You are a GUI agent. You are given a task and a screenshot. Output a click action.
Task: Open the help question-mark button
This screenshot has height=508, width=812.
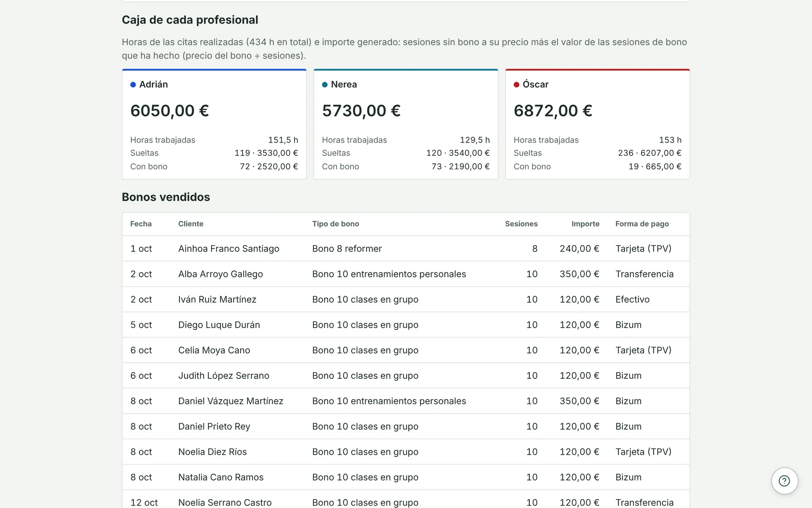click(785, 481)
